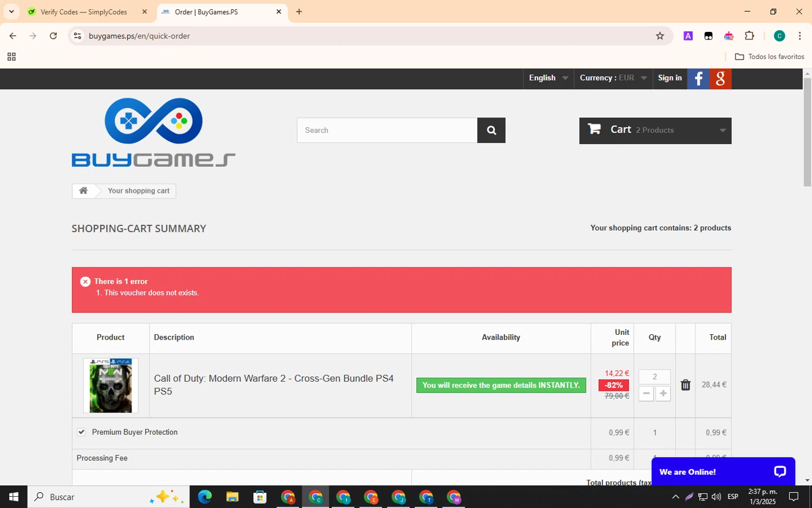Image resolution: width=812 pixels, height=508 pixels.
Task: Open the live chat bubble icon
Action: coord(780,472)
